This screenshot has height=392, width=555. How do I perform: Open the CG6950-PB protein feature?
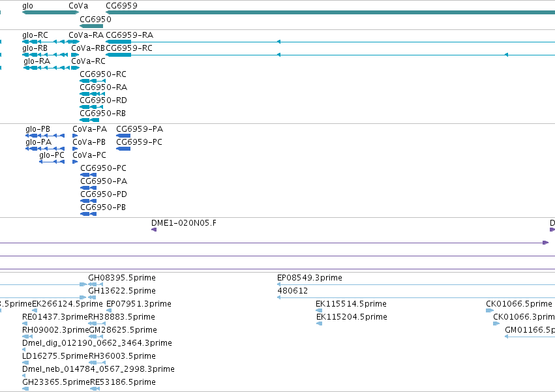coord(103,207)
